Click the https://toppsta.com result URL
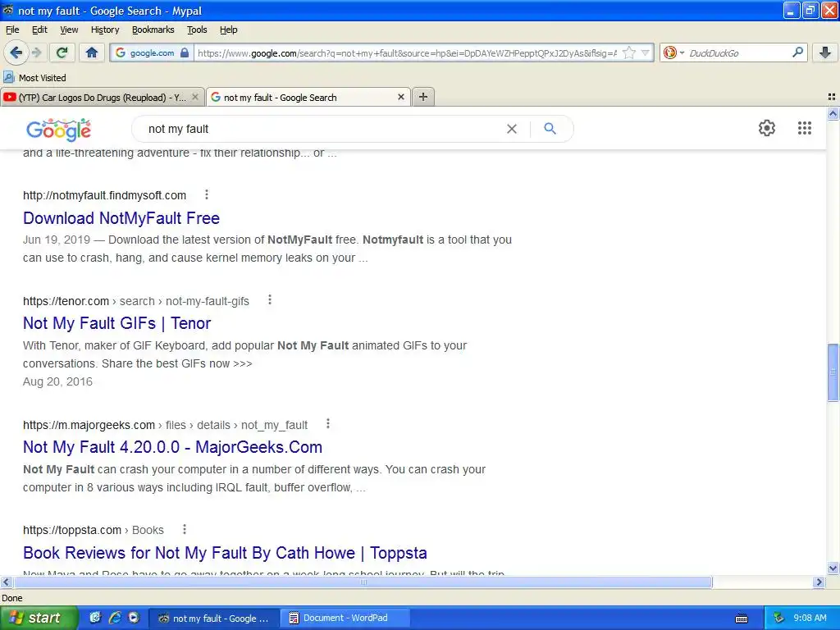 (72, 530)
